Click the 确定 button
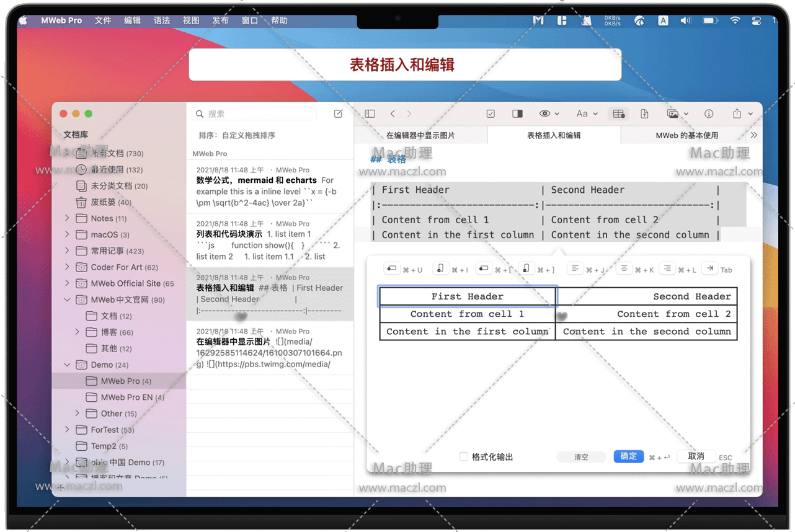This screenshot has height=532, width=795. point(628,456)
